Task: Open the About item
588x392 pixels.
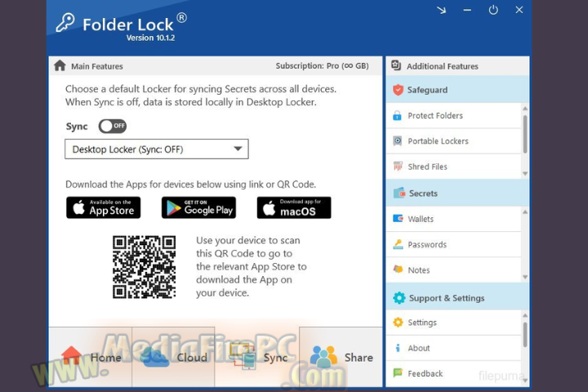Action: [x=454, y=348]
